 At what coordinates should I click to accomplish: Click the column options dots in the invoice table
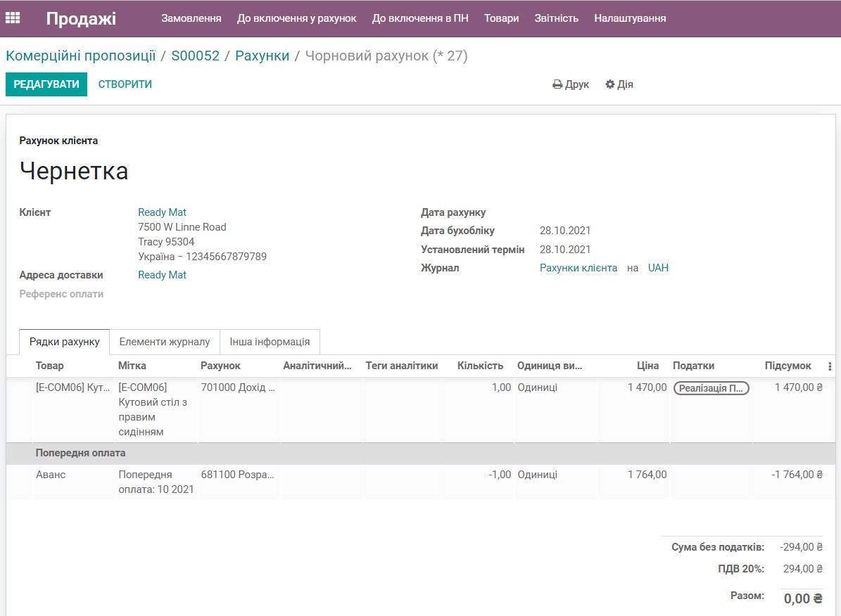(830, 366)
